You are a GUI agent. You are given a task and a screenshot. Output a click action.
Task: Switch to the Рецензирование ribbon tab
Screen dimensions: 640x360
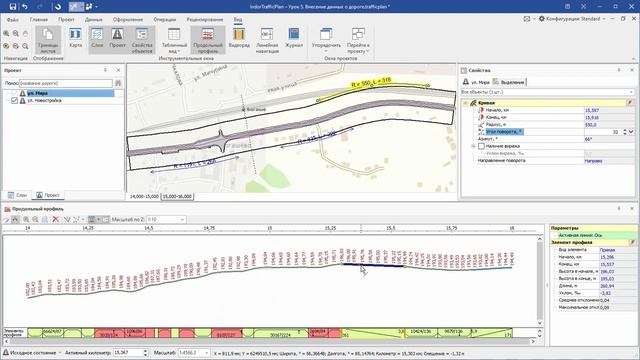coord(205,19)
